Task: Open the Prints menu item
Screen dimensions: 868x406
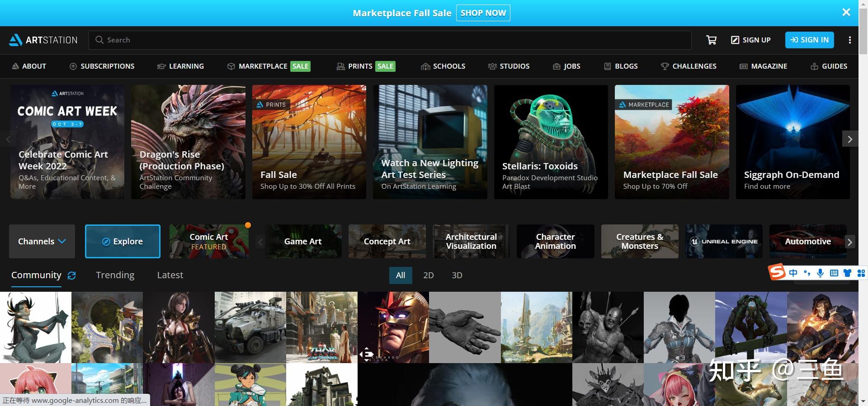Action: coord(366,66)
